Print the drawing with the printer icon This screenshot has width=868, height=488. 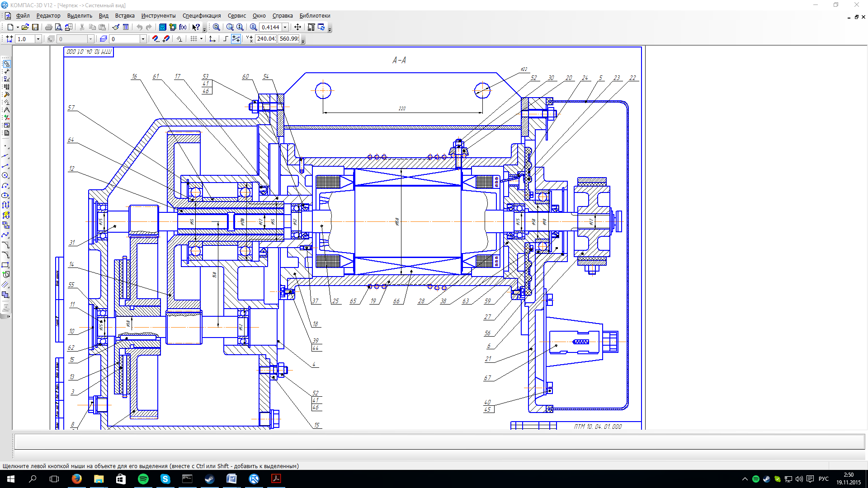48,27
